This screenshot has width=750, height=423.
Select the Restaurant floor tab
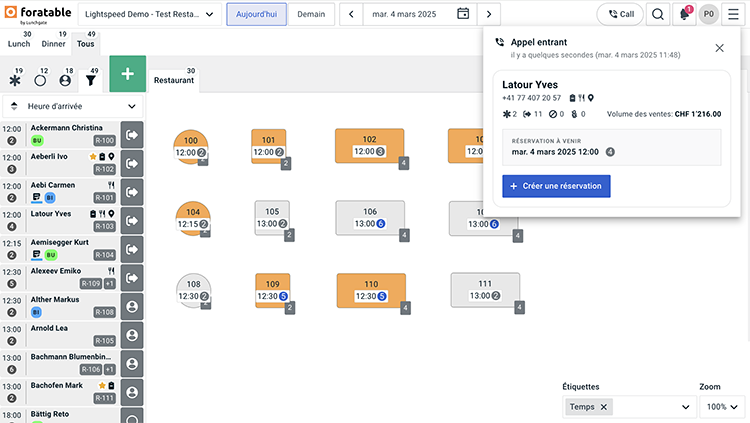click(173, 79)
